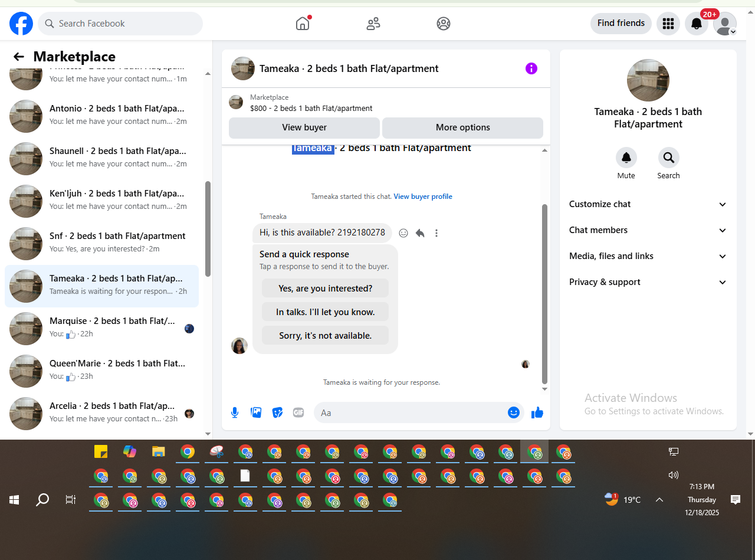Click the 'Hi, is this available? 2192180278' message
Screen dimensions: 755x560
(x=322, y=232)
